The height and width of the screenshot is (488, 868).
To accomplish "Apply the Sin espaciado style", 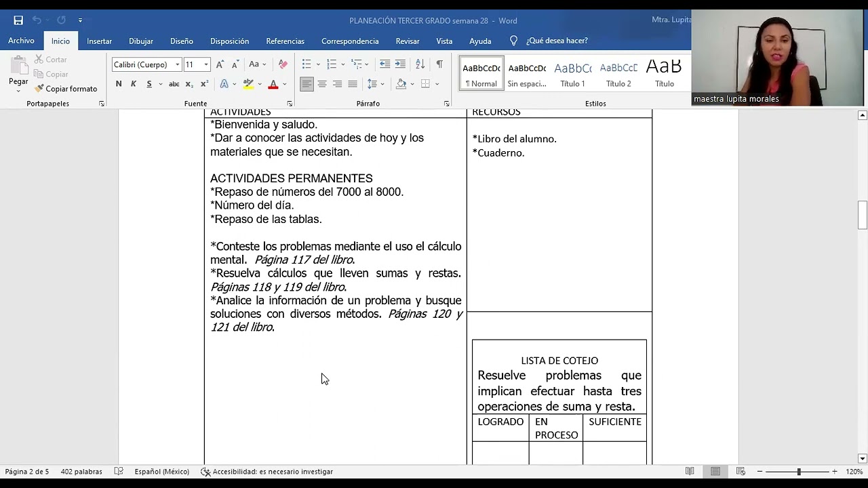I will coord(527,74).
